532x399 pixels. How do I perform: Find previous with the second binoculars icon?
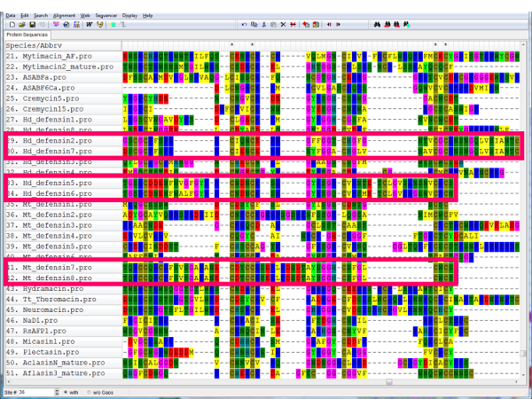(387, 25)
